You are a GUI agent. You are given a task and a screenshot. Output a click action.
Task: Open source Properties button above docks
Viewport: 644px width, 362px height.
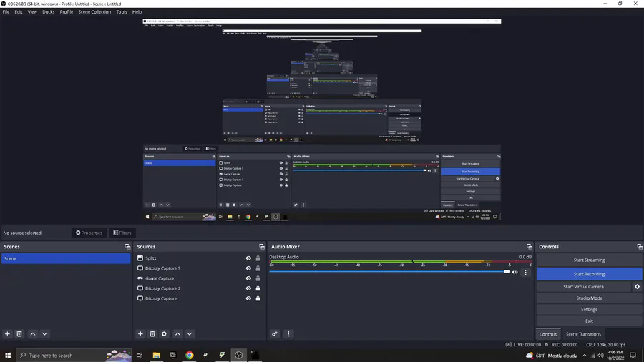[x=89, y=233]
